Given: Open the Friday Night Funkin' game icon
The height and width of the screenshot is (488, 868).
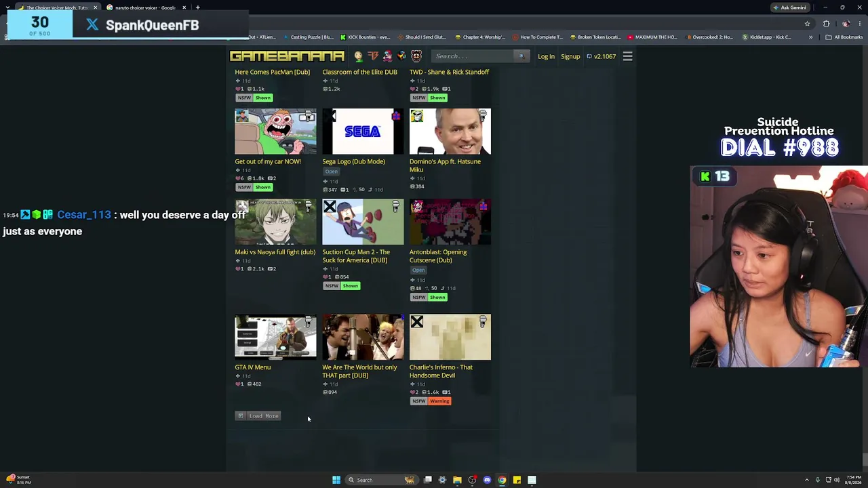Looking at the screenshot, I should [x=387, y=56].
